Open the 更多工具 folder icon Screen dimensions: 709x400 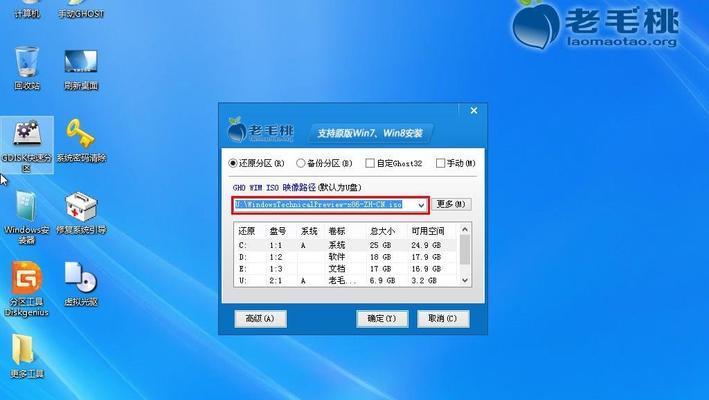click(x=27, y=356)
